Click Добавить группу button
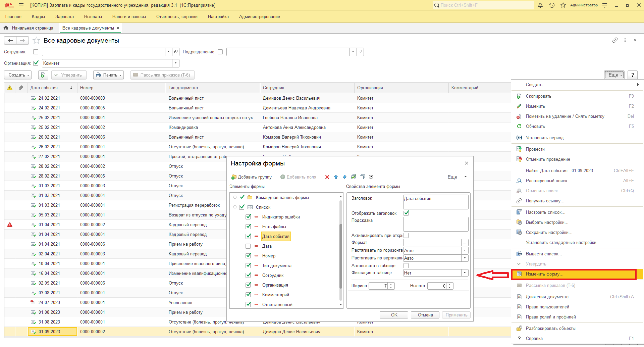This screenshot has height=347, width=644. point(252,177)
